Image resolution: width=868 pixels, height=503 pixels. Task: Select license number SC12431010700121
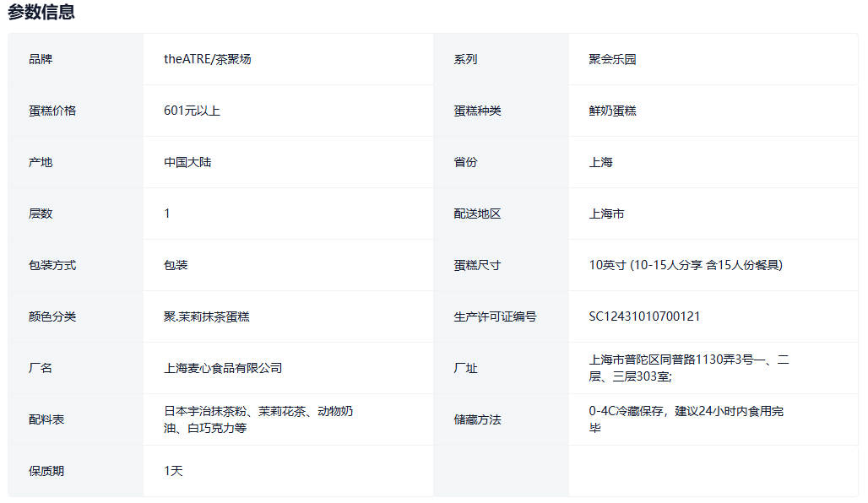644,316
